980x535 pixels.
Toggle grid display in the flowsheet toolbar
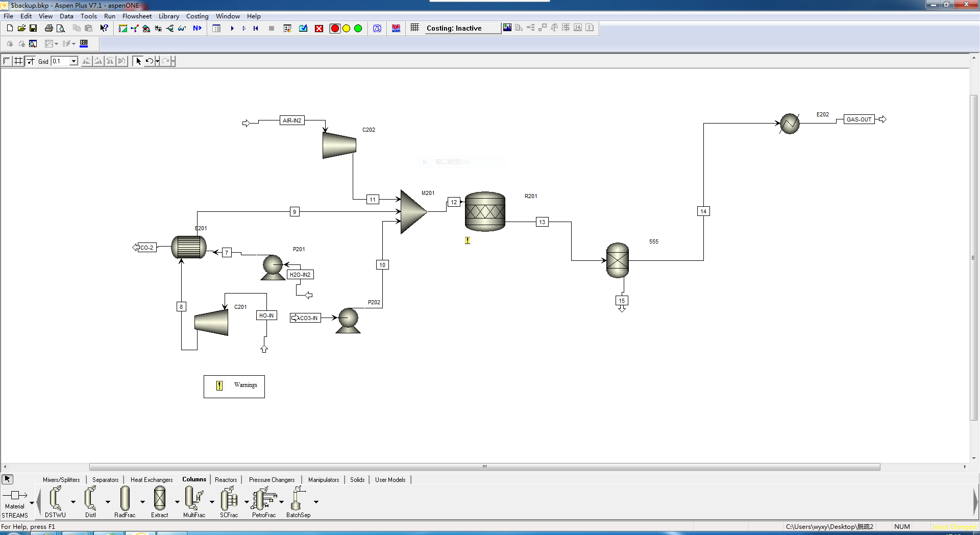coord(18,61)
